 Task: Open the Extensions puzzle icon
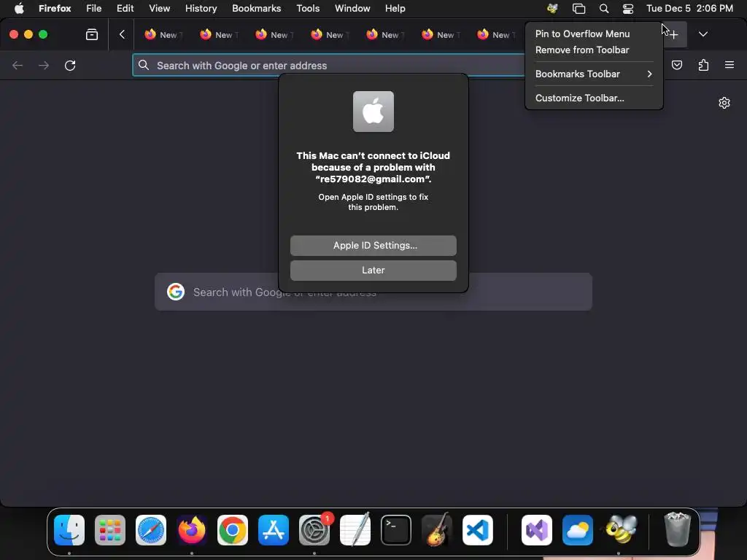(x=703, y=65)
